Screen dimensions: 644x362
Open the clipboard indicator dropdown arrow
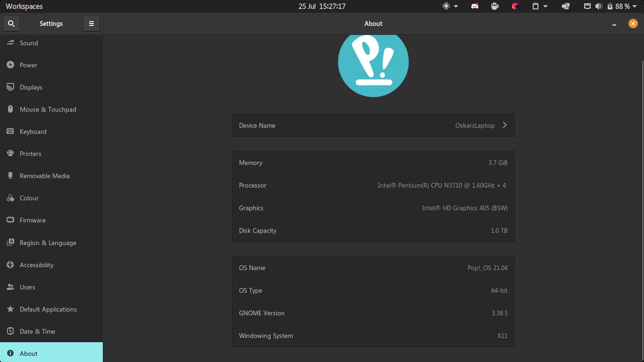click(545, 6)
